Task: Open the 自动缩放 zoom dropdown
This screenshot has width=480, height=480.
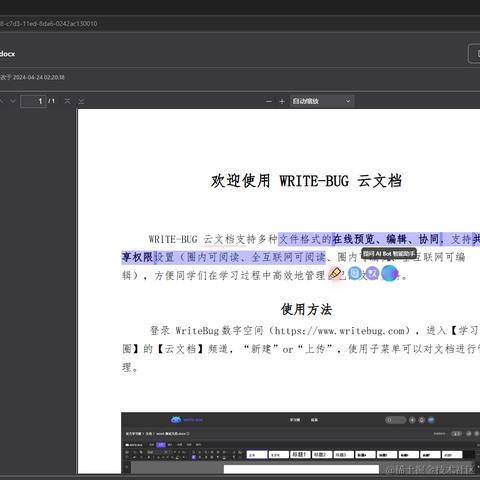Action: point(322,101)
